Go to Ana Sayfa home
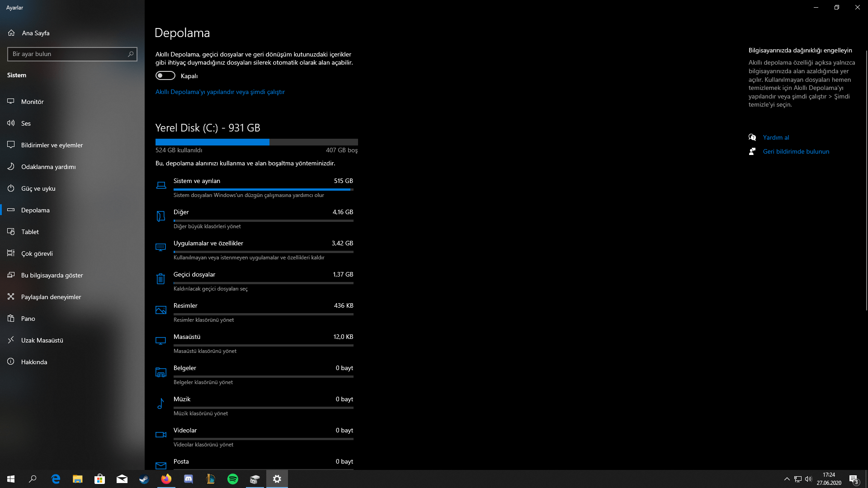Image resolution: width=868 pixels, height=488 pixels. point(35,33)
